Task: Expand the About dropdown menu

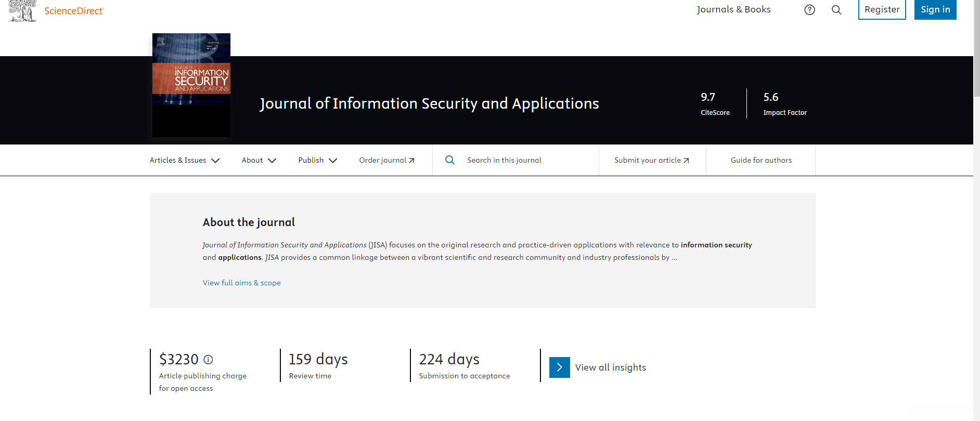Action: click(259, 160)
